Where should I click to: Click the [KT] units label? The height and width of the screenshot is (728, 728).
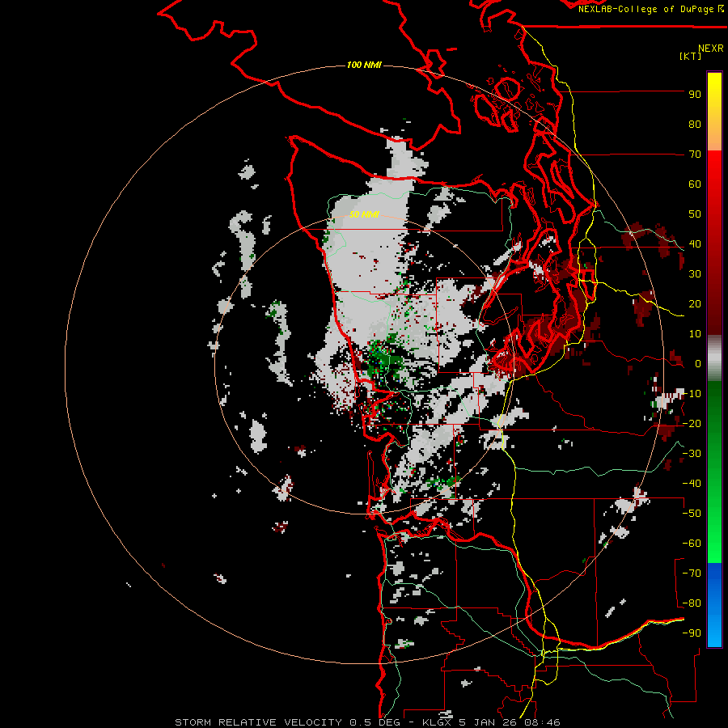[x=690, y=56]
